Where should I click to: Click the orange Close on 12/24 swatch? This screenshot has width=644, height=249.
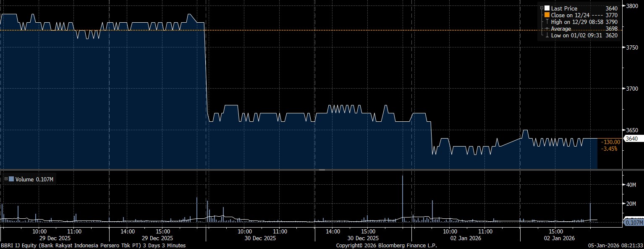(x=547, y=15)
